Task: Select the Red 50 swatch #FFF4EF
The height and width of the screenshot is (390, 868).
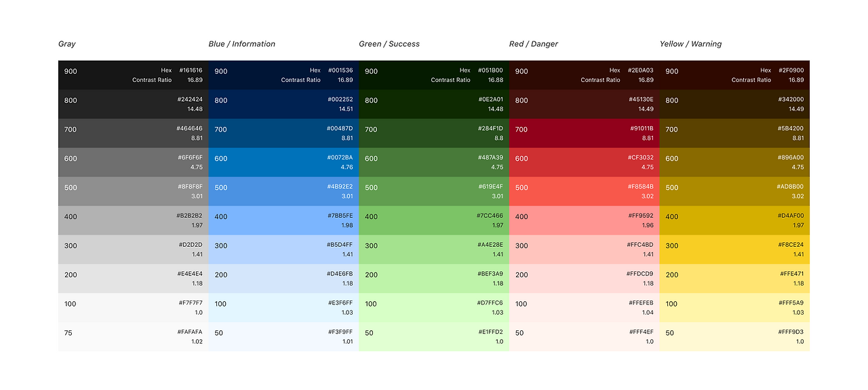Action: click(x=585, y=337)
